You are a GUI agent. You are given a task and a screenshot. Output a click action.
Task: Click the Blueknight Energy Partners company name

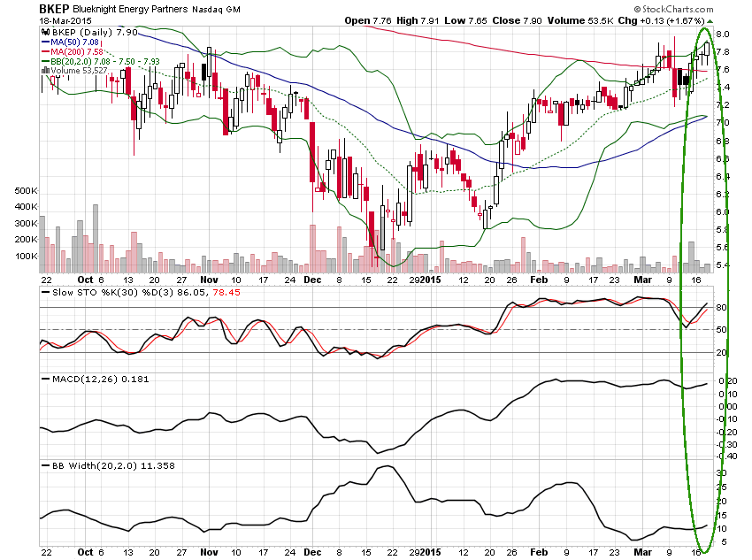130,9
